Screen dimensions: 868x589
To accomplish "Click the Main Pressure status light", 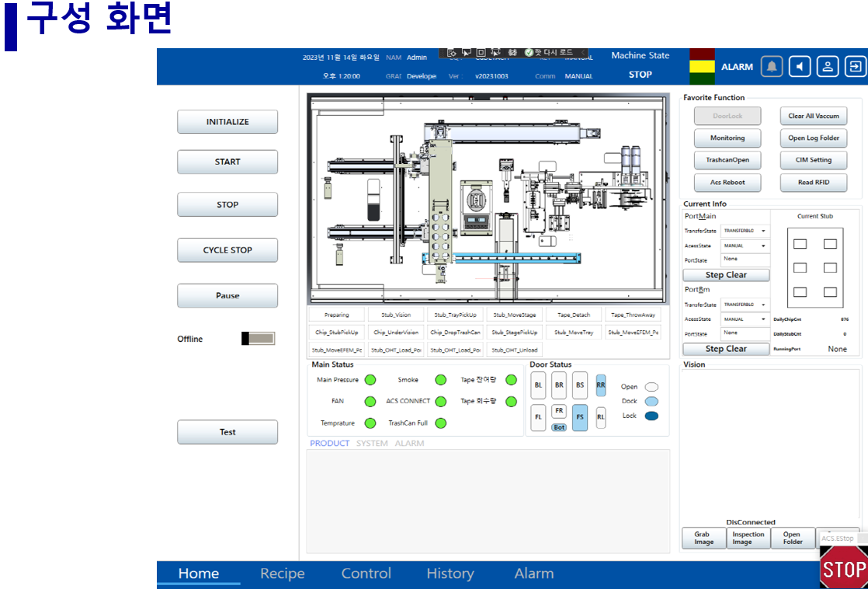I will [x=370, y=380].
